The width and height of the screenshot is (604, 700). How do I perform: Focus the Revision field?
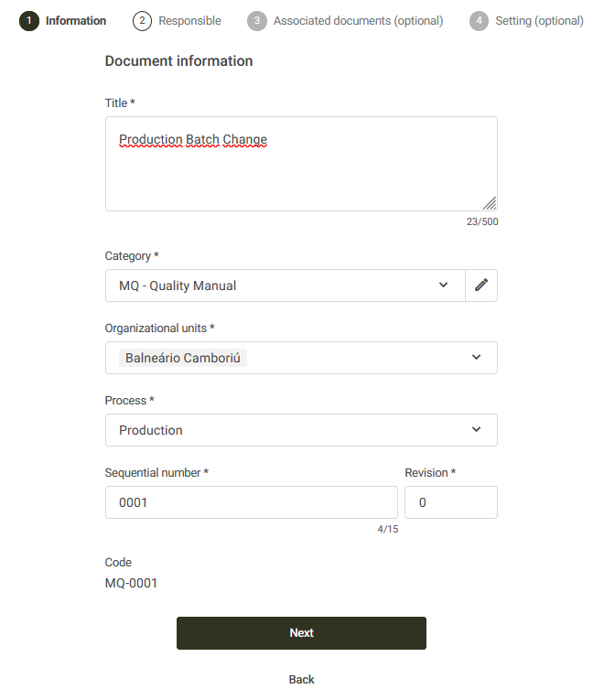click(451, 502)
